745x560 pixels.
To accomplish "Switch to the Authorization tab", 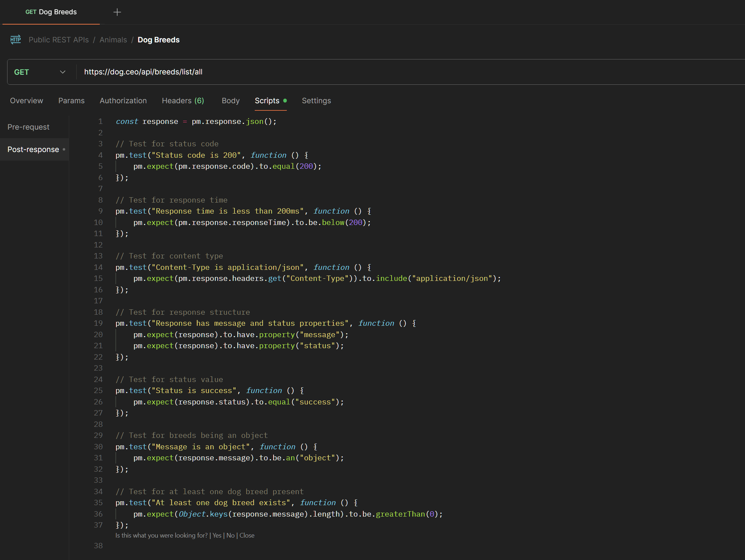I will point(123,101).
